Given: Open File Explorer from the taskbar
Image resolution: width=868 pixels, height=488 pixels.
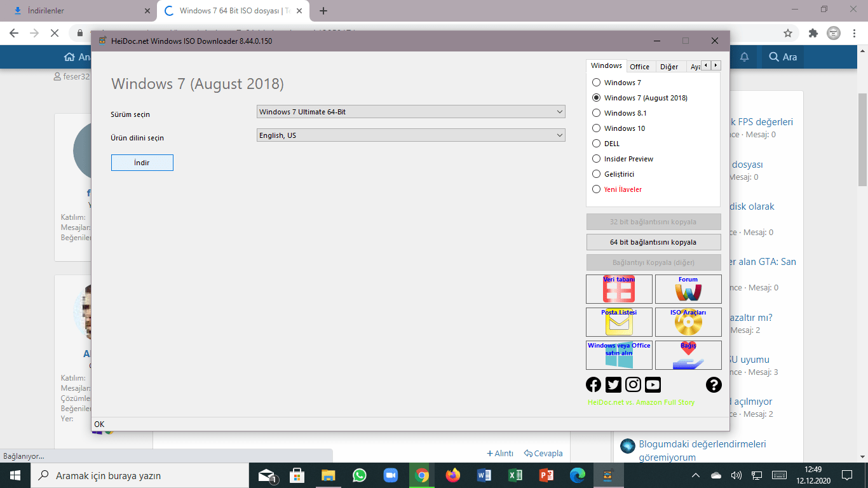Looking at the screenshot, I should click(x=328, y=475).
